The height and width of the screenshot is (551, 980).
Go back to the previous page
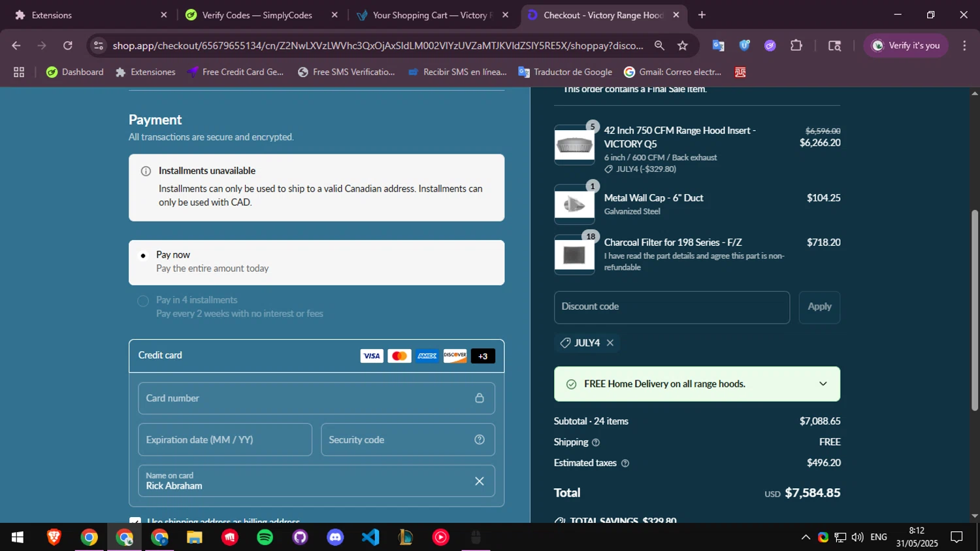[16, 46]
